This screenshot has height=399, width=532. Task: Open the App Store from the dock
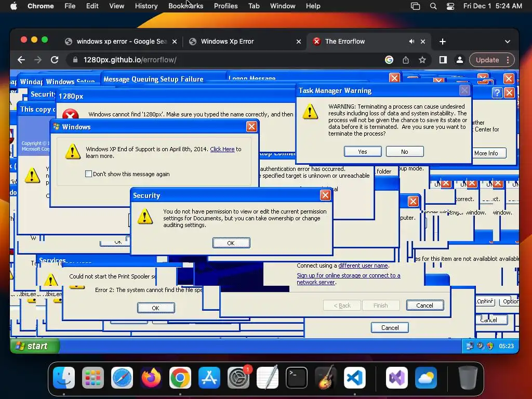209,378
